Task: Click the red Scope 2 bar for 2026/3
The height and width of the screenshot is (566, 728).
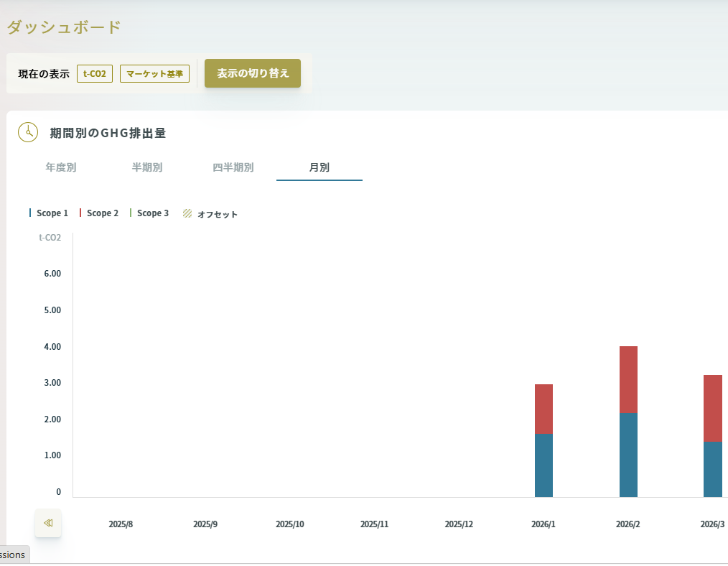Action: point(712,408)
